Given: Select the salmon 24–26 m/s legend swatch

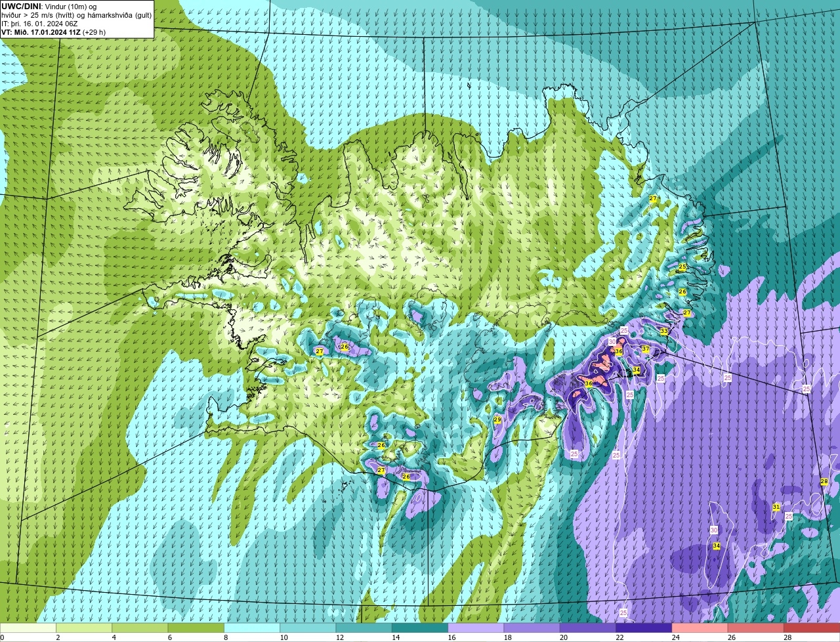Looking at the screenshot, I should pos(700,628).
